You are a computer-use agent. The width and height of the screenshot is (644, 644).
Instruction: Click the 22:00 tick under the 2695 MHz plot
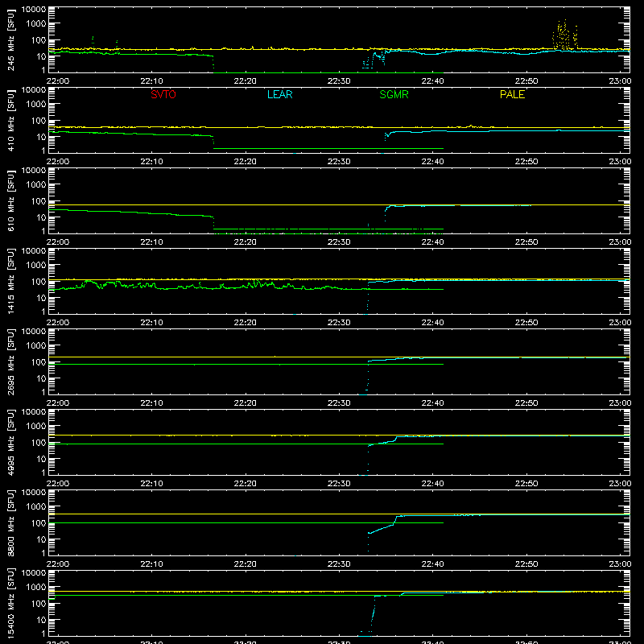click(57, 403)
